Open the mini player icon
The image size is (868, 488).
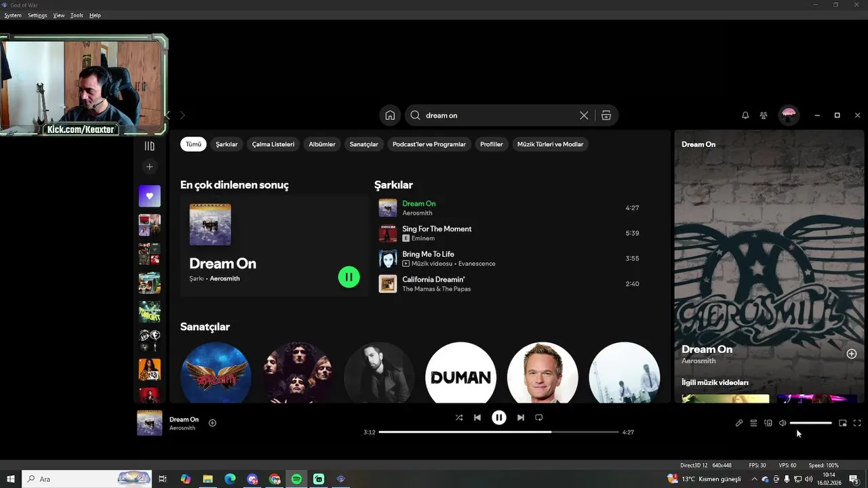click(843, 423)
